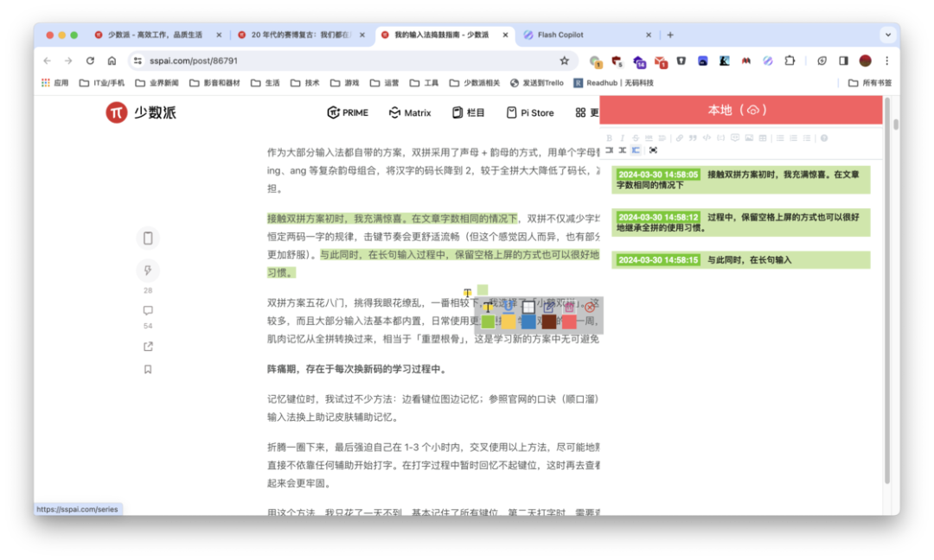Screen dimensions: 934x560
Task: Click the cloud sync icon in red header
Action: coord(753,110)
